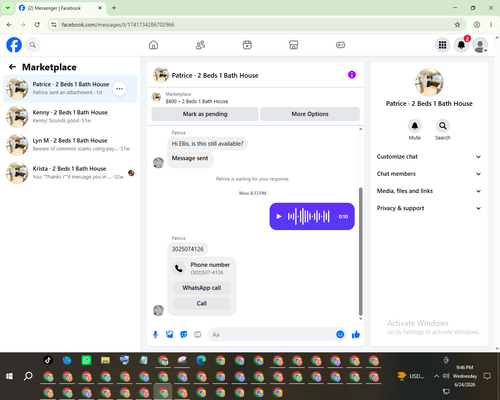Search in conversation magnifier icon
The height and width of the screenshot is (400, 500).
pyautogui.click(x=443, y=126)
